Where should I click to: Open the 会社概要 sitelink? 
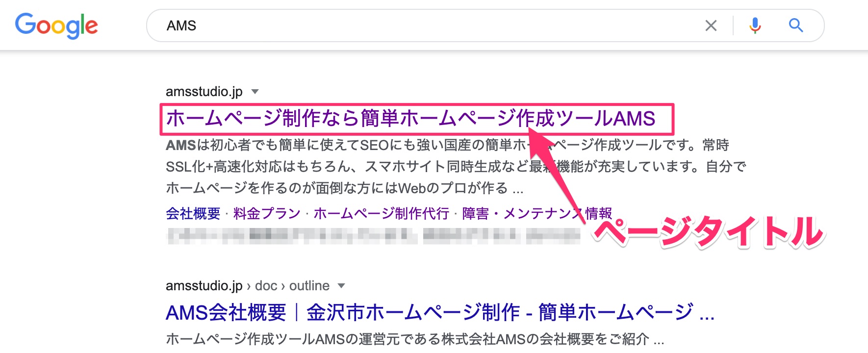(193, 214)
